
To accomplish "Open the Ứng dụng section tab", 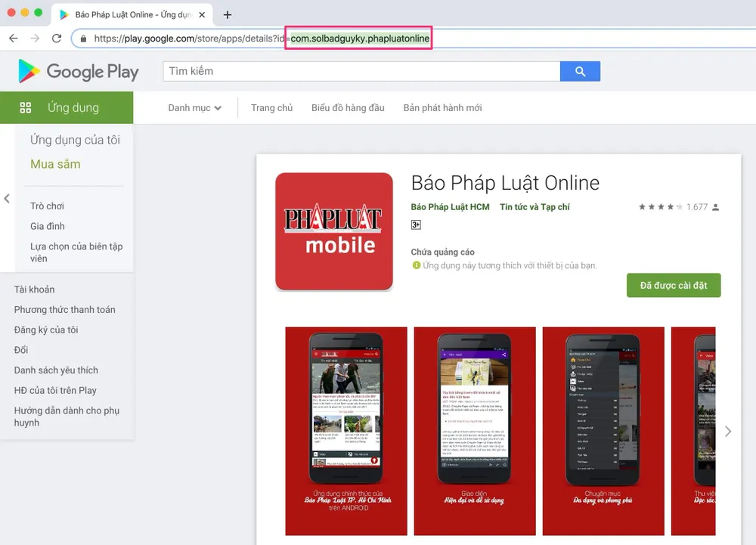I will 67,107.
